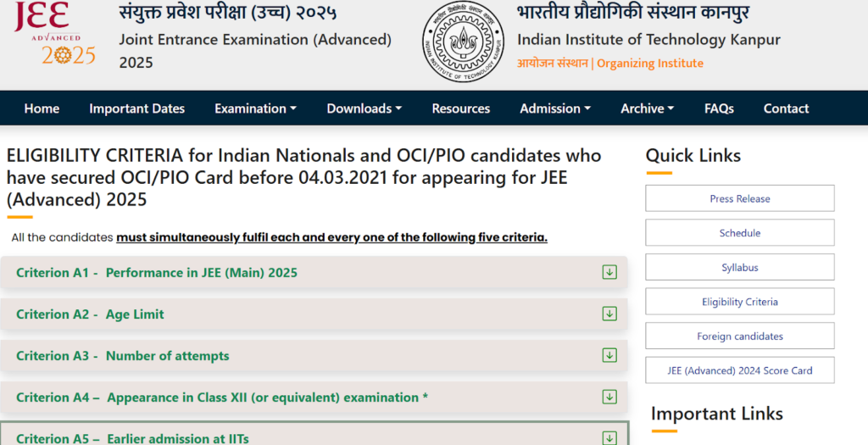Viewport: 868px width, 445px height.
Task: Open JEE (Advanced) 2024 Score Card link
Action: click(x=739, y=370)
